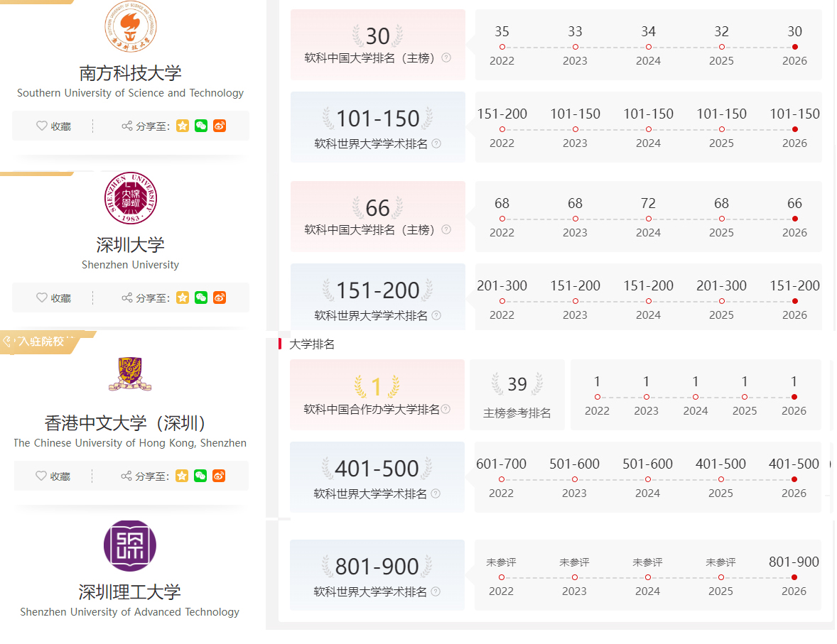Open help icon for 深圳理工大学 世界大学学术排名
Viewport: 837px width, 644px height.
(436, 591)
